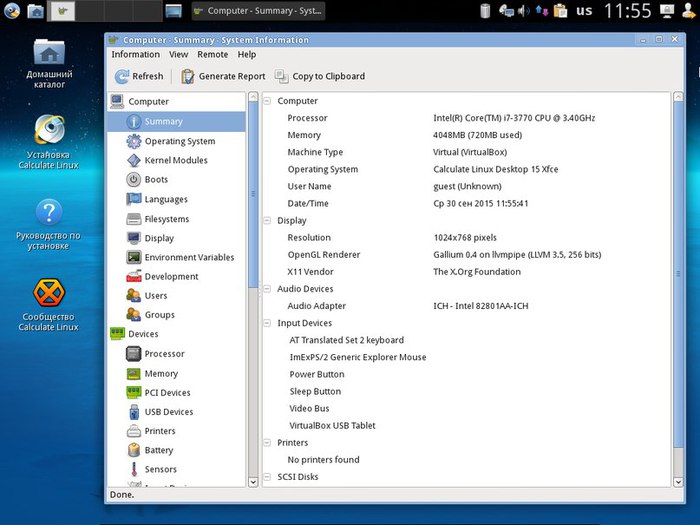
Task: Select the System Information taskbar button
Action: [258, 11]
